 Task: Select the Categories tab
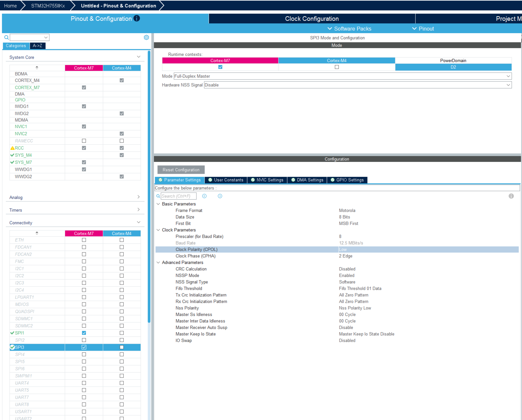pos(16,46)
